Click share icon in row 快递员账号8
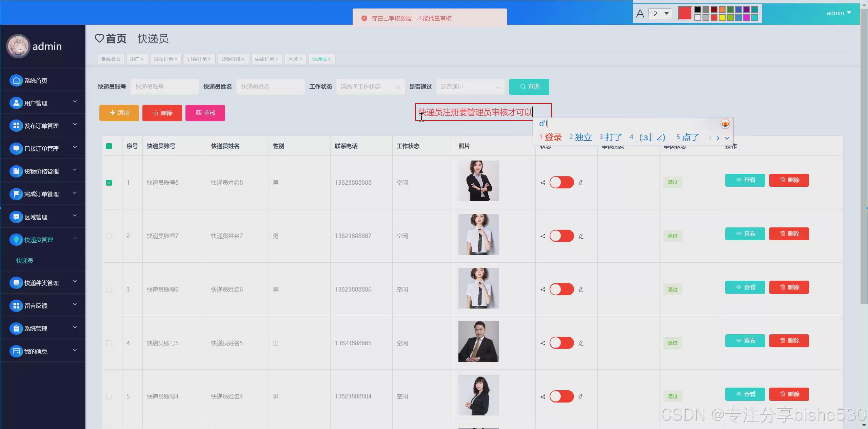The height and width of the screenshot is (429, 868). (542, 183)
